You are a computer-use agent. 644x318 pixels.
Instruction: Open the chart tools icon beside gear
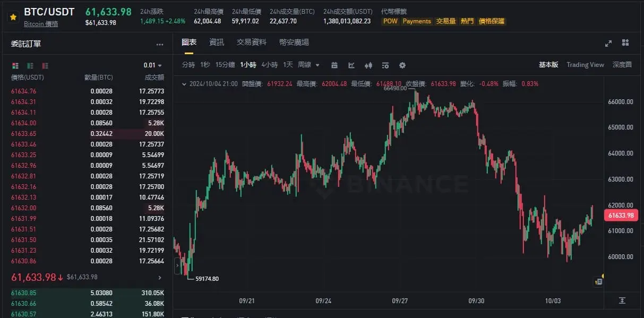(385, 65)
